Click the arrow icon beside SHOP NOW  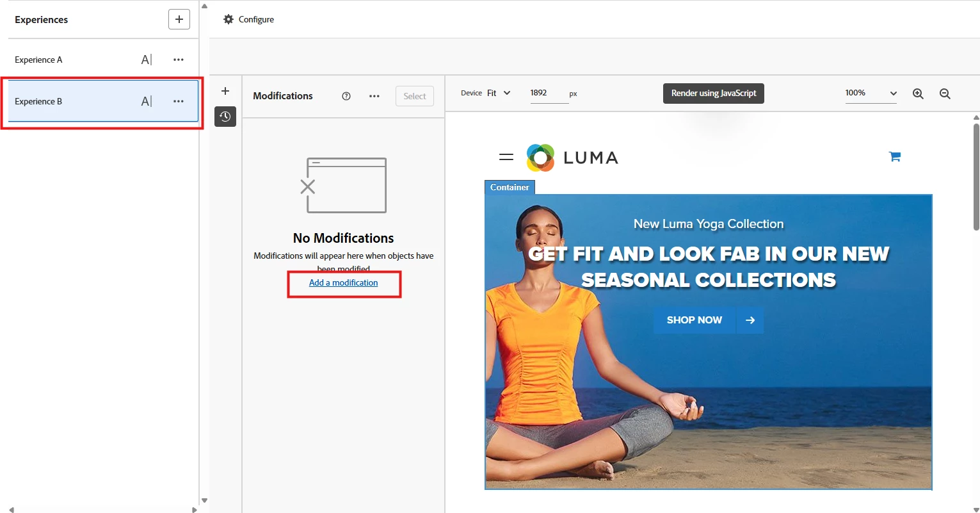[x=750, y=320]
